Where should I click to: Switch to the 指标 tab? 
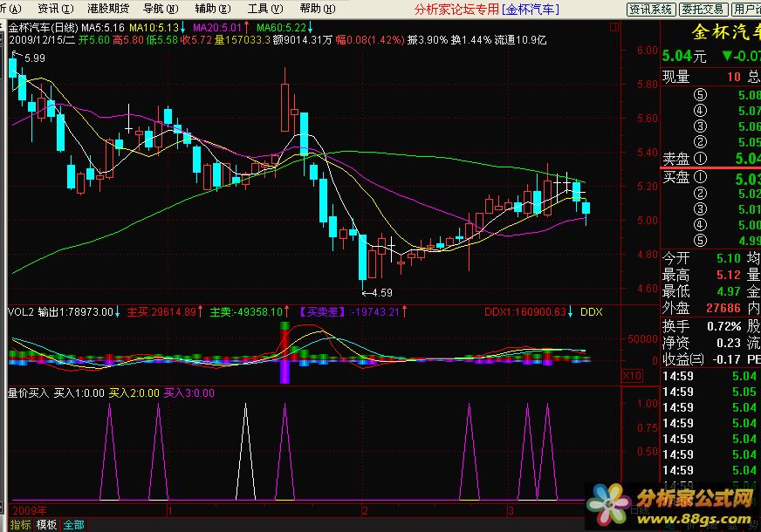tap(20, 525)
